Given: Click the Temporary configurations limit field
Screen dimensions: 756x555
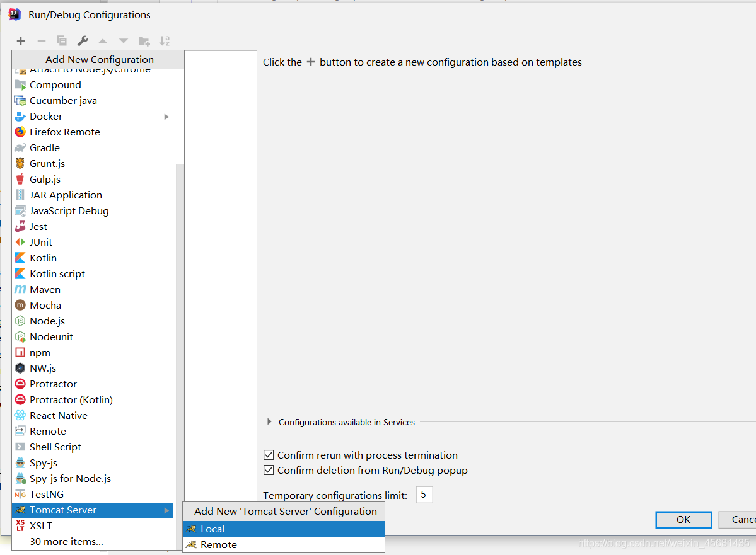Looking at the screenshot, I should [424, 495].
